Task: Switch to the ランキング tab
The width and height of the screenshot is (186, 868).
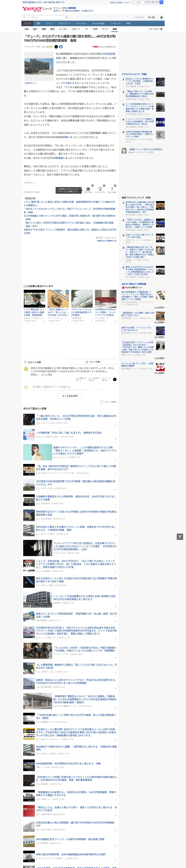Action: (x=115, y=24)
